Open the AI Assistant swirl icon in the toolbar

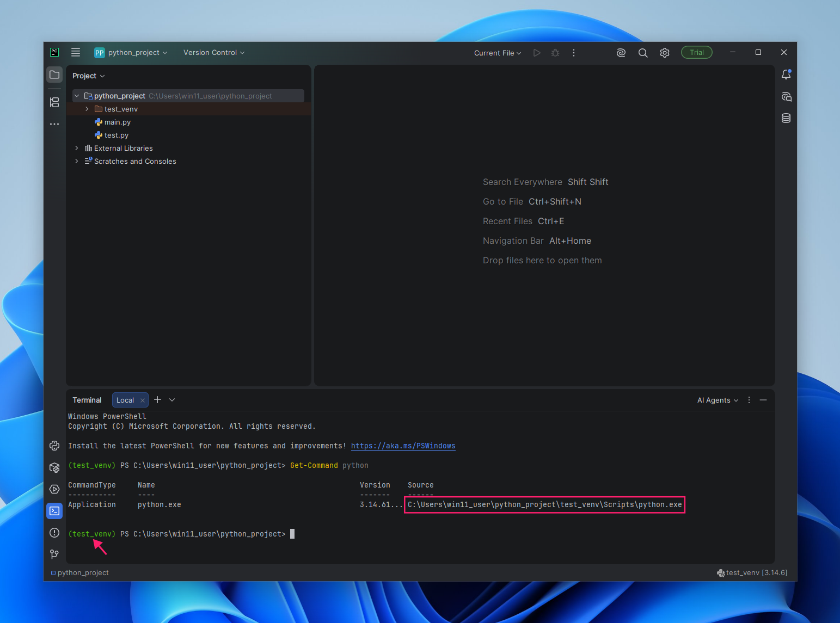click(621, 53)
